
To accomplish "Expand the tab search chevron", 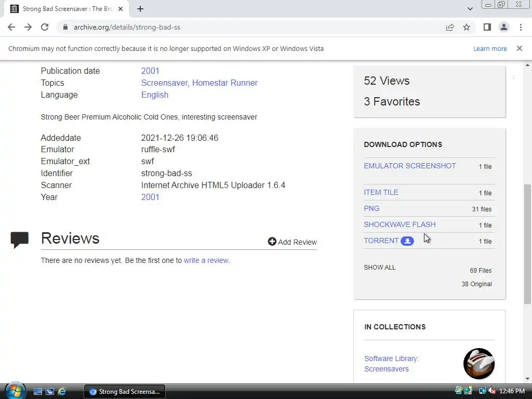I will 470,9.
